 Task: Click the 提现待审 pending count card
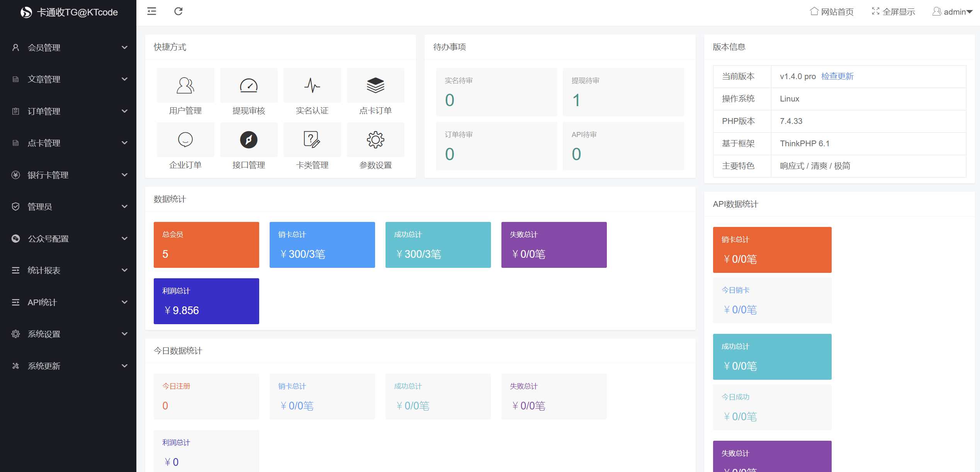[623, 92]
